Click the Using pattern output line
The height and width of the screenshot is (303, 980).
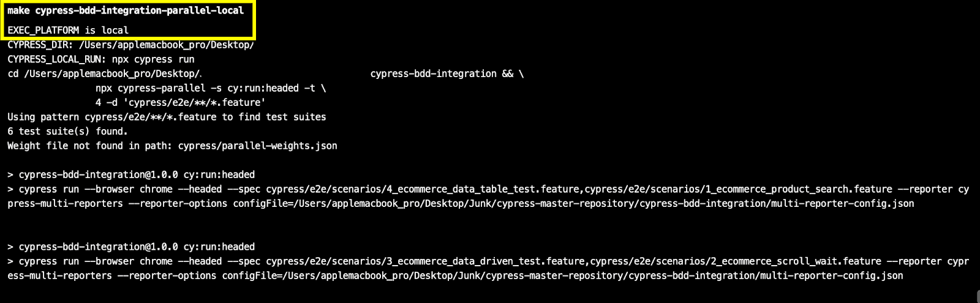click(x=167, y=117)
